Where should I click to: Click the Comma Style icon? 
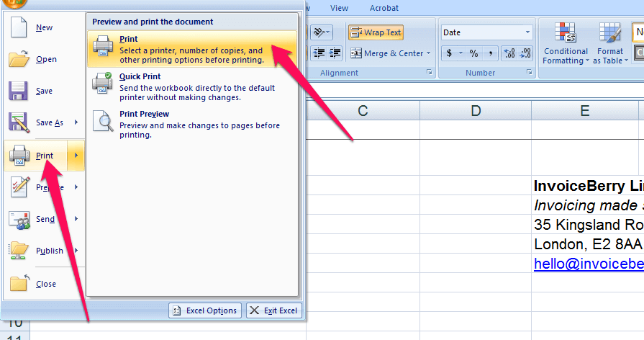[x=490, y=53]
